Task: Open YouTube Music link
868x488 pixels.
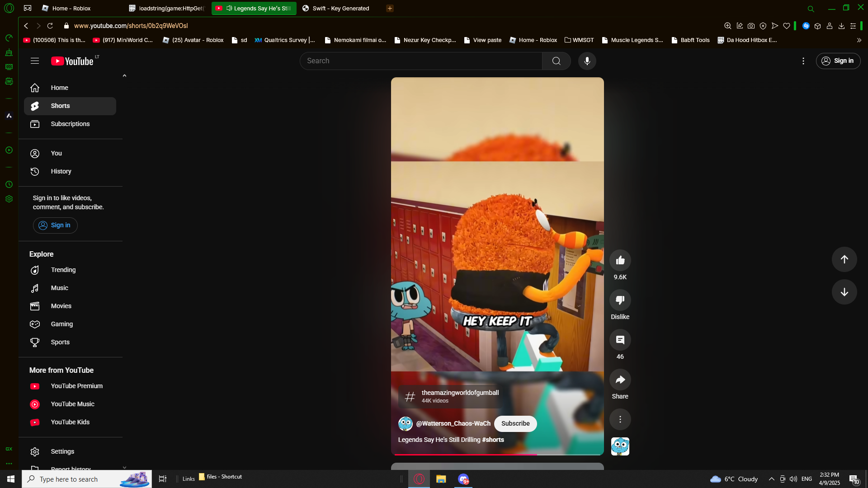Action: (70, 404)
